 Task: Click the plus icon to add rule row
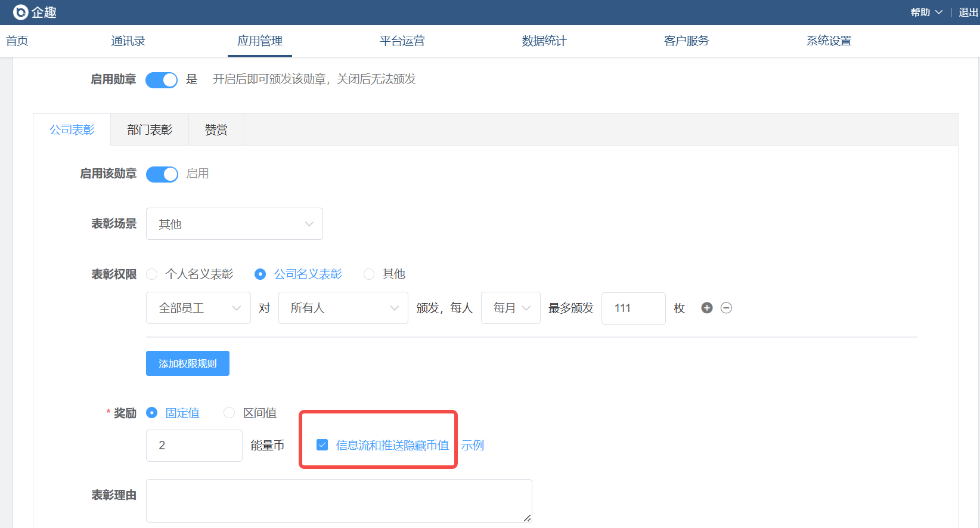point(707,308)
